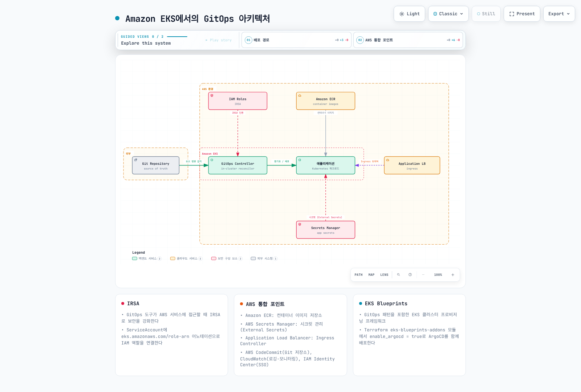
Task: Select the Secrets Manager node
Action: pyautogui.click(x=326, y=230)
